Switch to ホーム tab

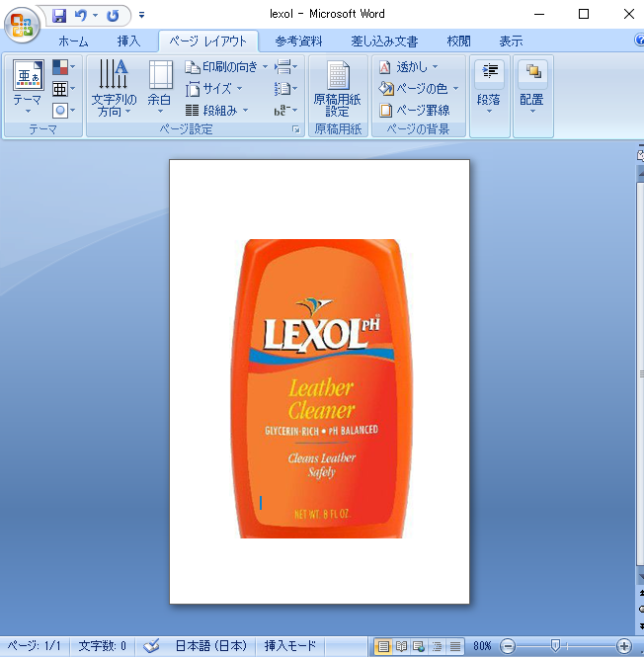click(73, 41)
